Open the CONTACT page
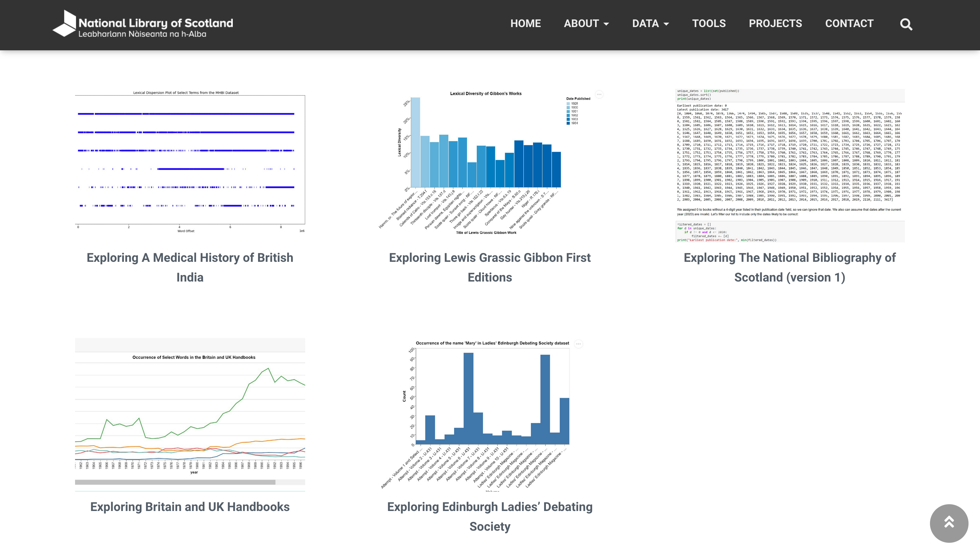 click(849, 24)
